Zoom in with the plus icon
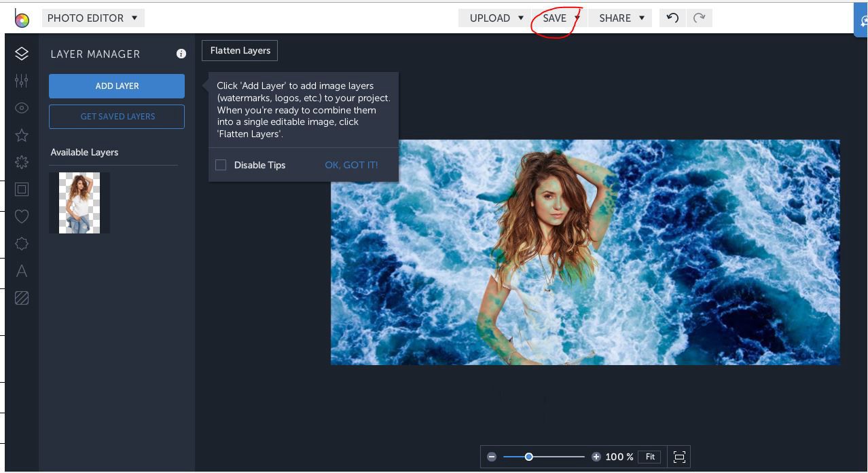Screen dimensions: 868x473 tap(596, 457)
